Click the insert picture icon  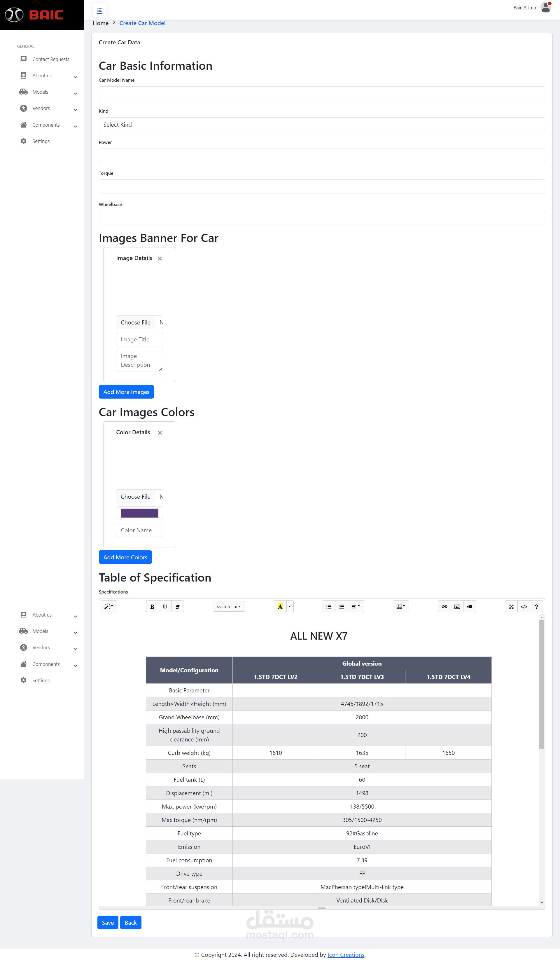457,606
